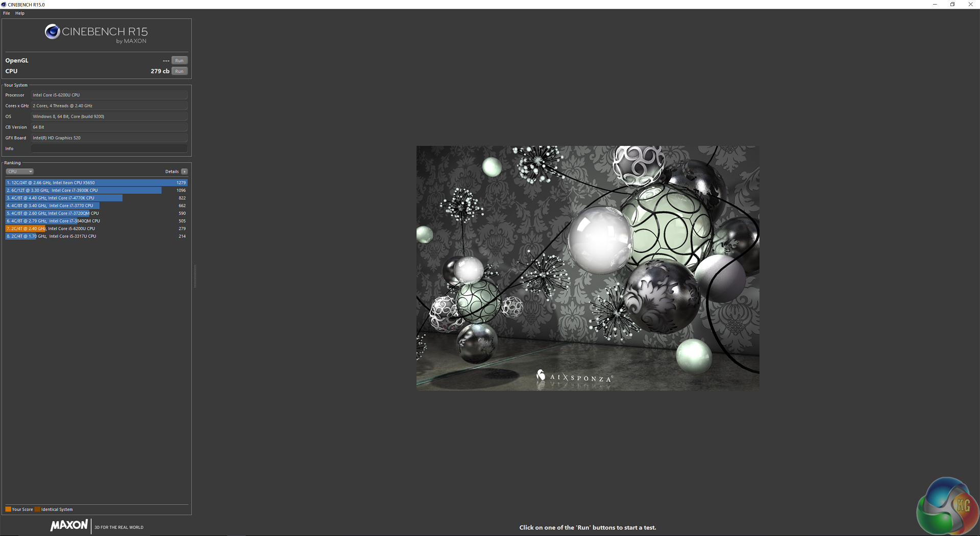Viewport: 980px width, 536px height.
Task: Select the Intel Core i7-3840QM ranking row
Action: point(96,221)
